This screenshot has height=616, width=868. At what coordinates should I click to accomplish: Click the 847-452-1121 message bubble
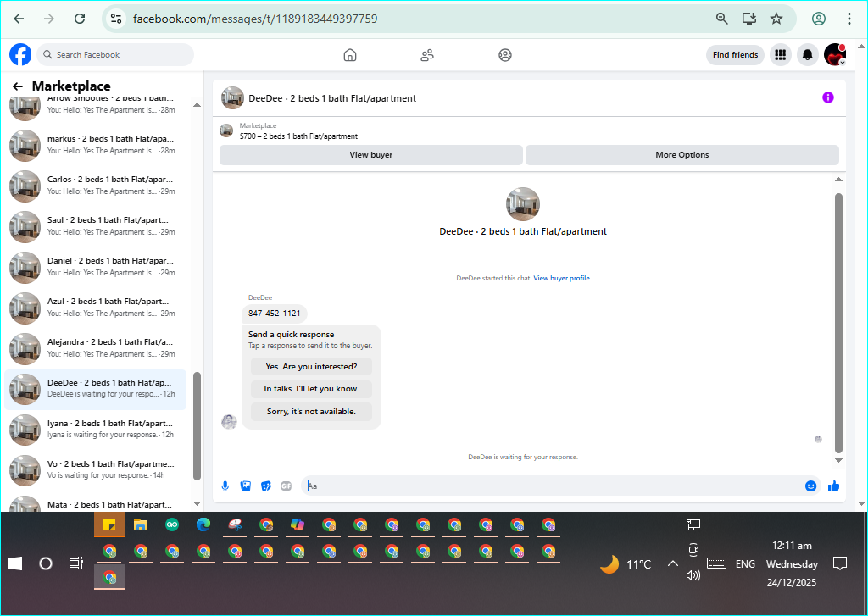[274, 314]
